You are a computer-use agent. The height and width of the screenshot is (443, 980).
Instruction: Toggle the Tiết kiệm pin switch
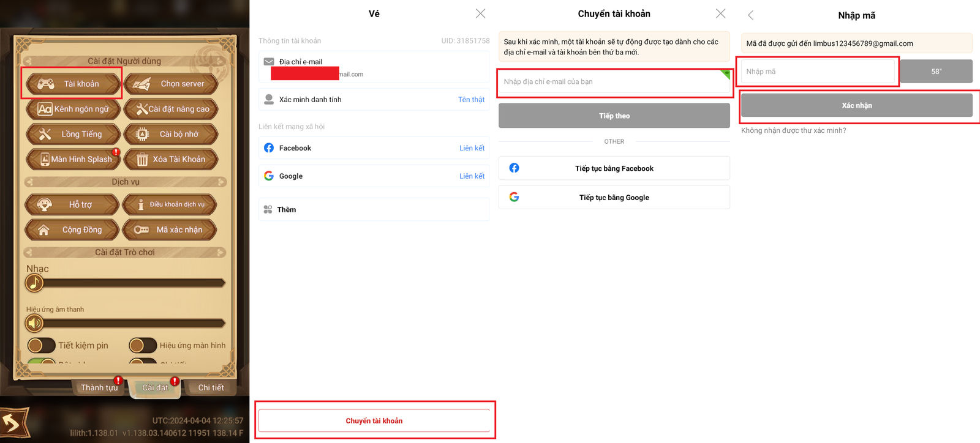coord(42,346)
